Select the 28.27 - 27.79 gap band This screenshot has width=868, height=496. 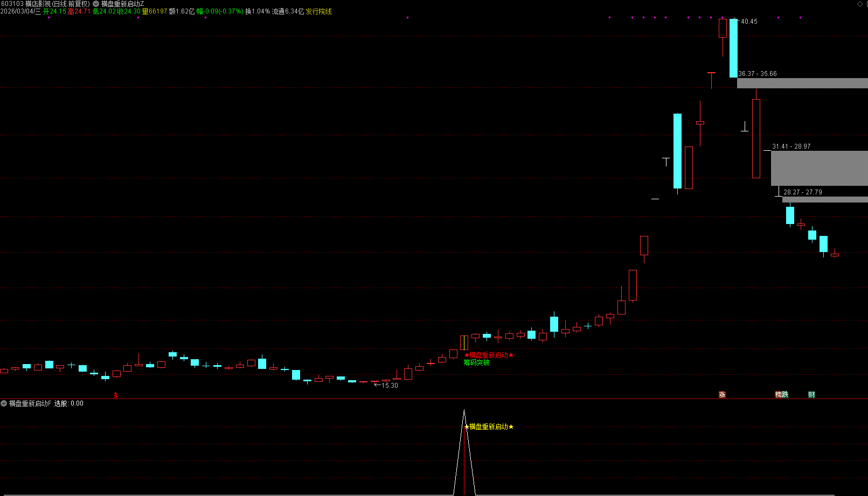coord(824,199)
